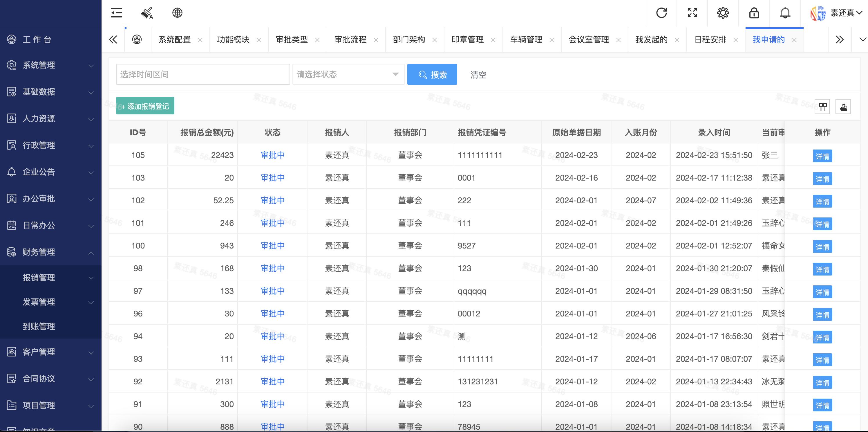Open the 素还真 user avatar
Viewport: 868px width, 432px height.
pyautogui.click(x=818, y=13)
